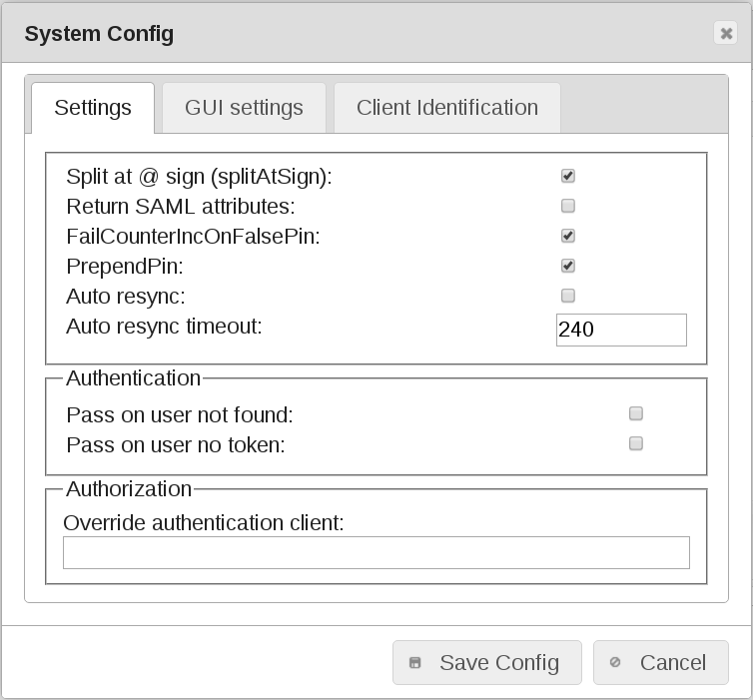Select the Settings tab
The height and width of the screenshot is (700, 753).
pyautogui.click(x=93, y=108)
